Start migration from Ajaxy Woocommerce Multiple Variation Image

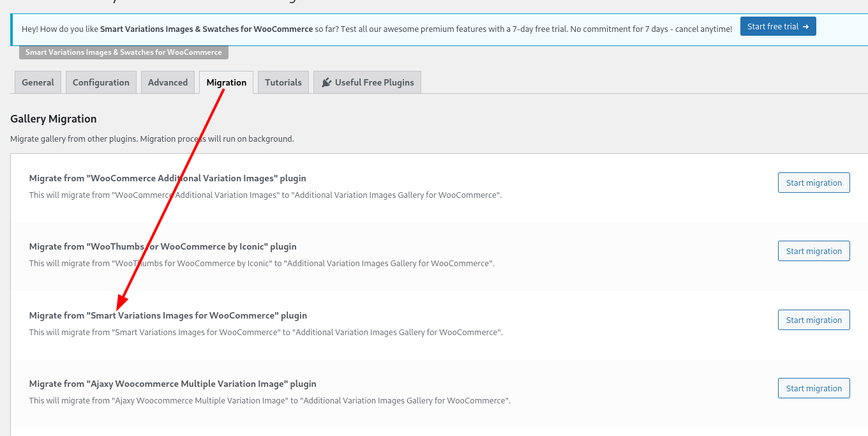point(814,388)
